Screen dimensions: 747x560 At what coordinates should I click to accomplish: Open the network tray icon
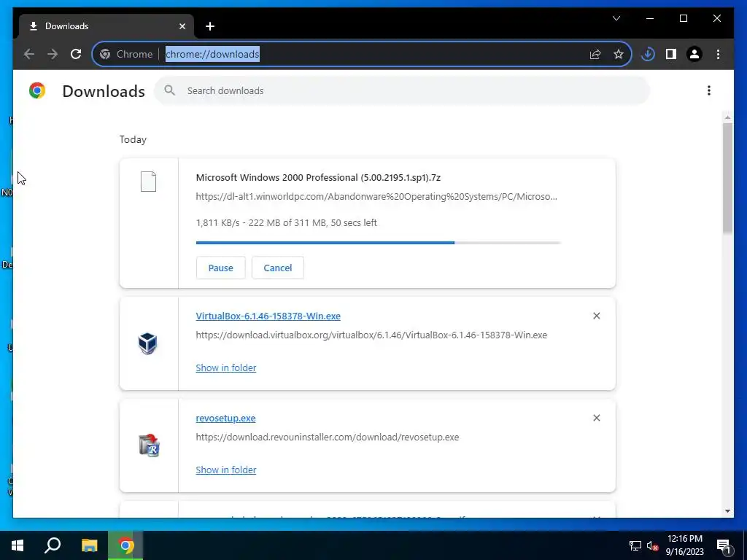coord(635,545)
